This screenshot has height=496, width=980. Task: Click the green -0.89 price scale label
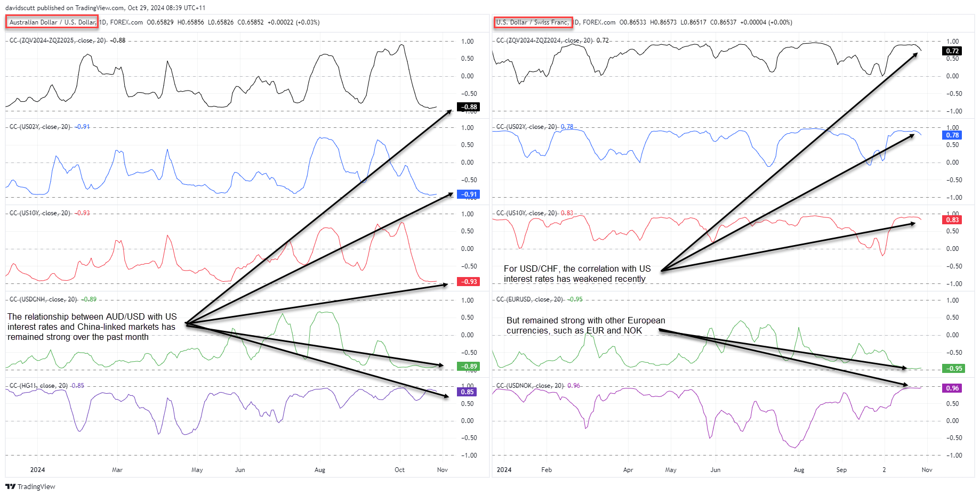pos(469,367)
